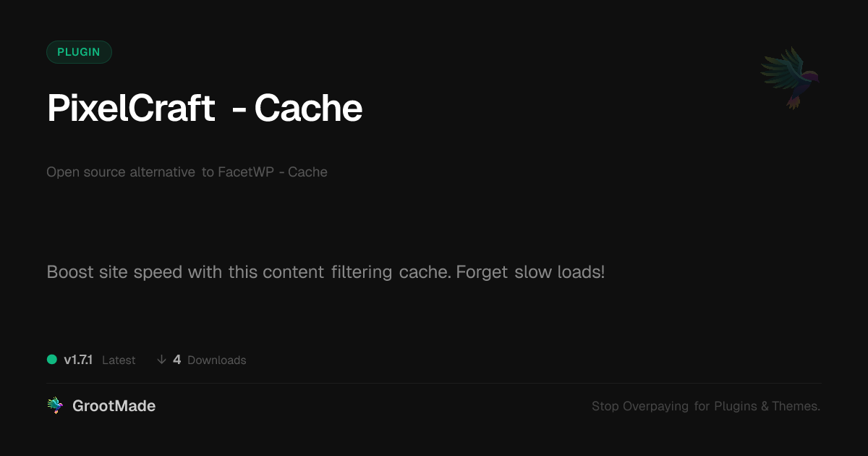868x456 pixels.
Task: Click the Latest label next to the version
Action: (x=119, y=360)
